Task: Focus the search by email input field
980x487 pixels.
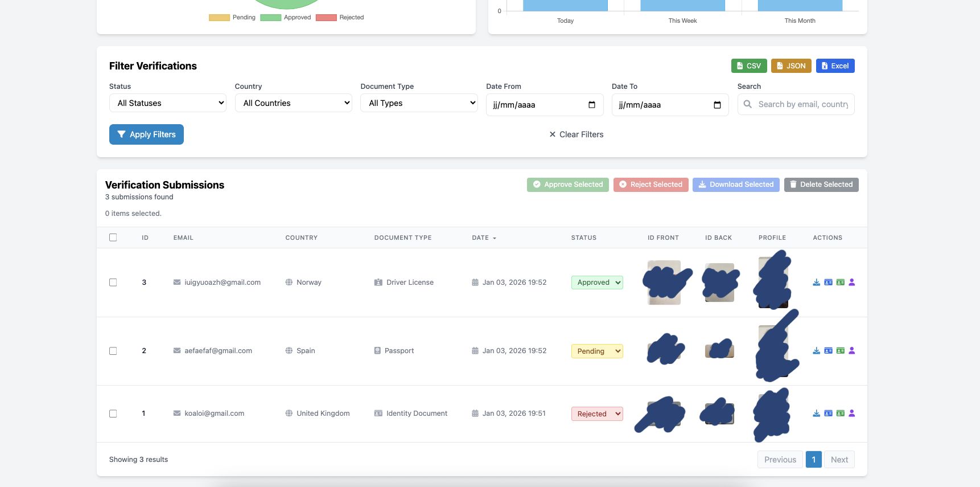Action: [802, 104]
